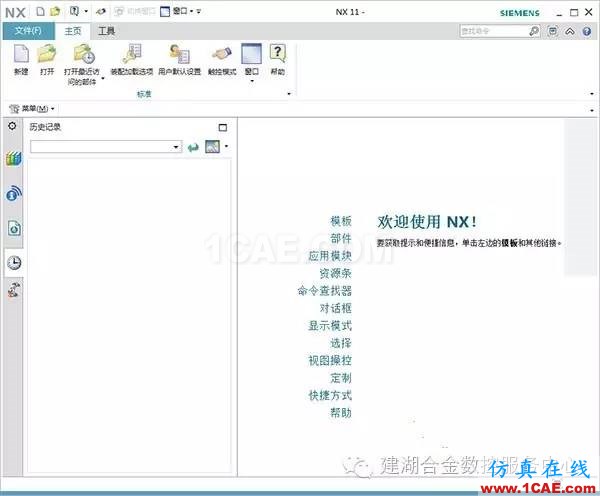Open Standard (标准) group options arrow
The height and width of the screenshot is (496, 600).
(289, 94)
